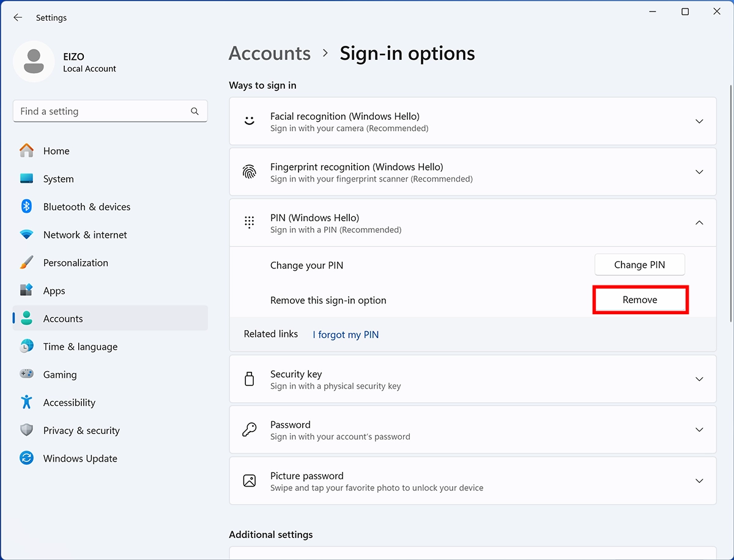Maximize the Settings window
This screenshot has height=560, width=734.
[685, 12]
